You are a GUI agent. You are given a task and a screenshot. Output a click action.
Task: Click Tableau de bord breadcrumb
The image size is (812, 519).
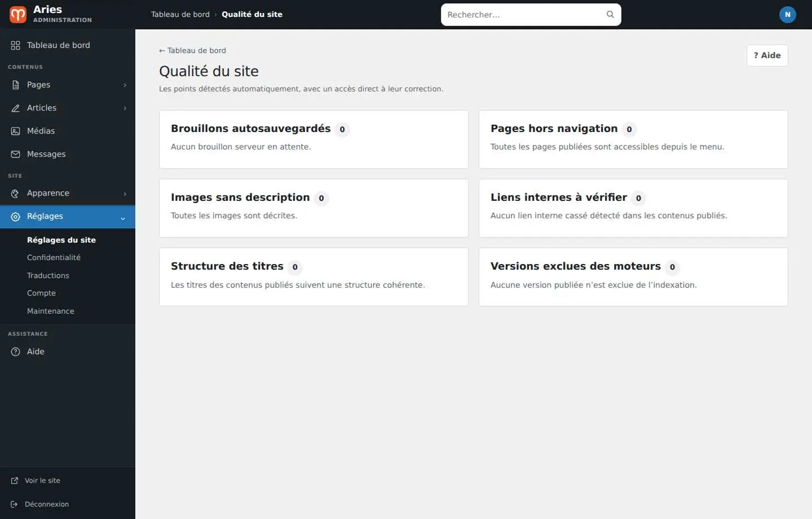(180, 15)
